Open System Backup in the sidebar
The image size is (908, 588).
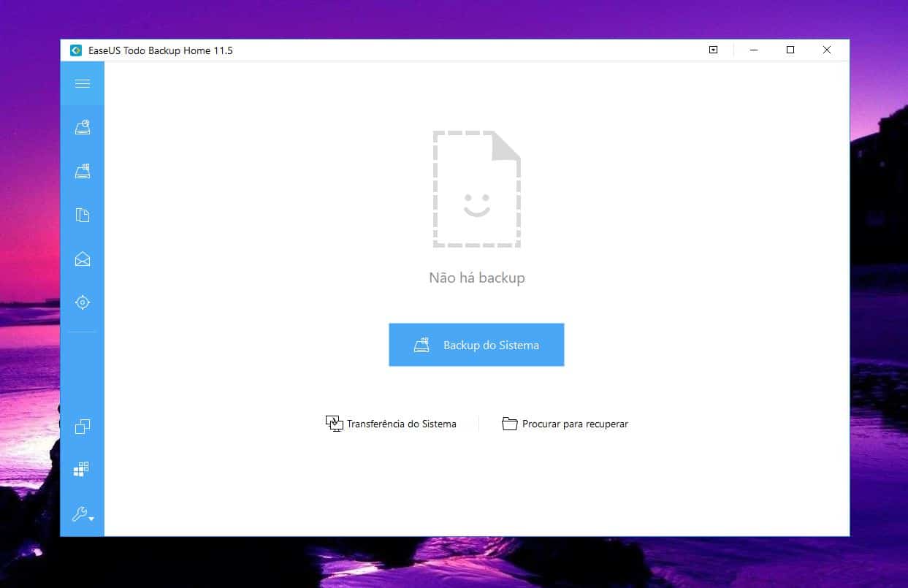tap(83, 172)
